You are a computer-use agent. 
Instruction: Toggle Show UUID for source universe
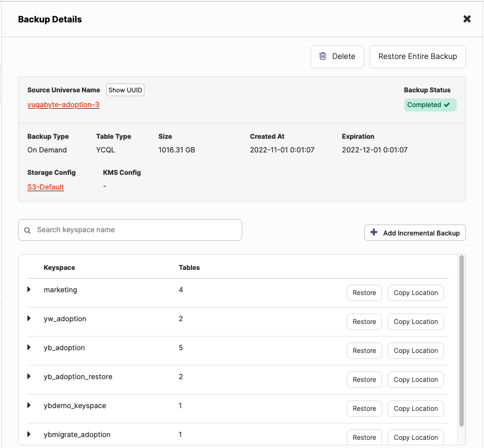tap(125, 90)
